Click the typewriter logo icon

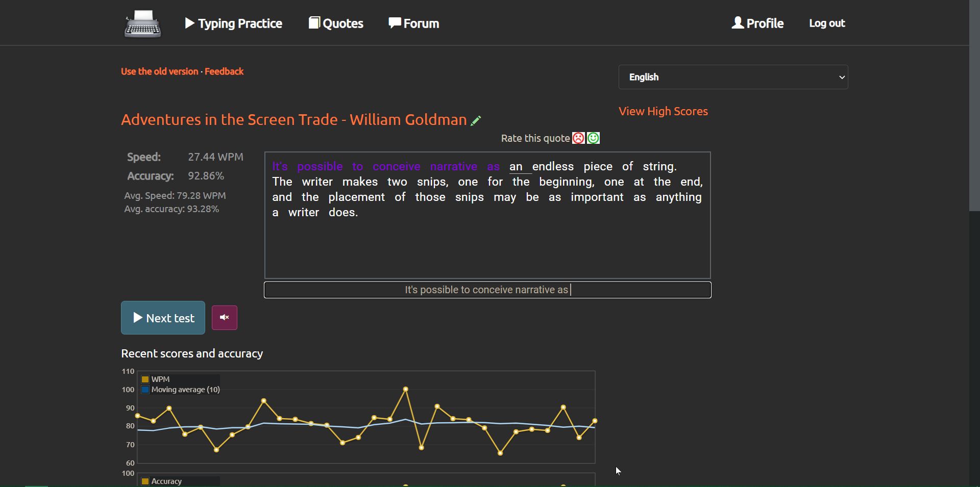(x=143, y=23)
